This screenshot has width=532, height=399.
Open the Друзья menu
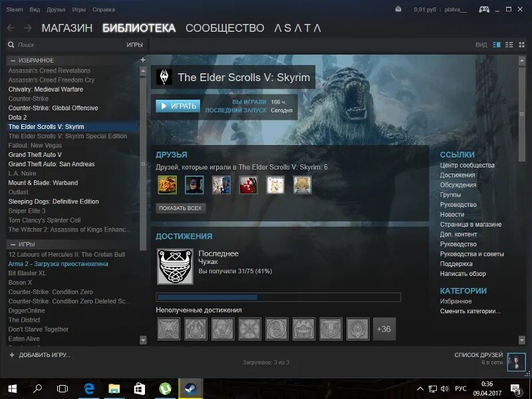(56, 9)
